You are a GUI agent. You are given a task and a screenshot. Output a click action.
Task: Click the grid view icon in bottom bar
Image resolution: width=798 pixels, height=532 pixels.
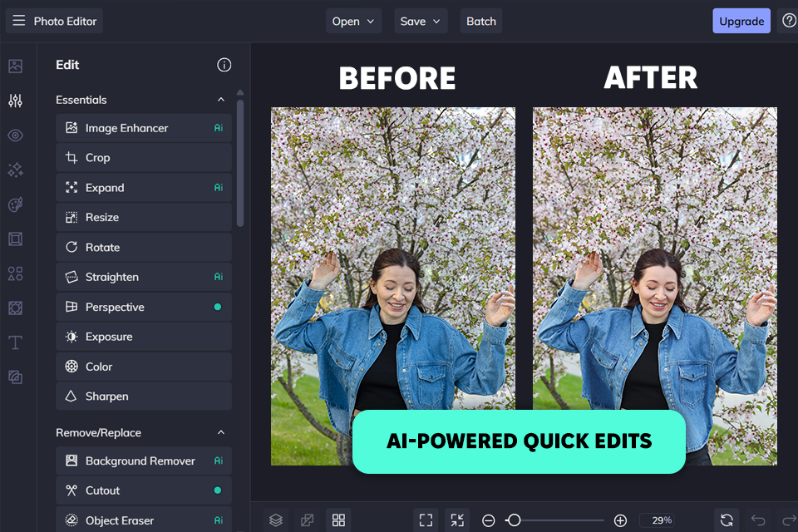click(338, 520)
